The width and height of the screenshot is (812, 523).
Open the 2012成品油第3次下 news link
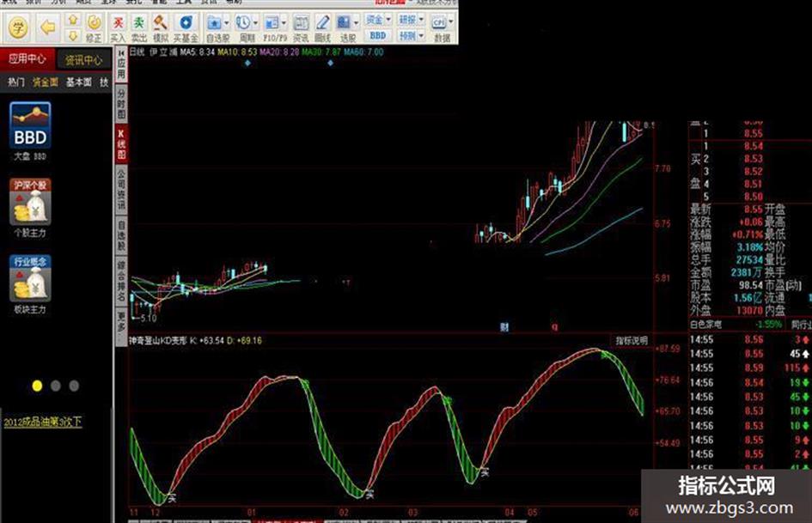point(42,422)
